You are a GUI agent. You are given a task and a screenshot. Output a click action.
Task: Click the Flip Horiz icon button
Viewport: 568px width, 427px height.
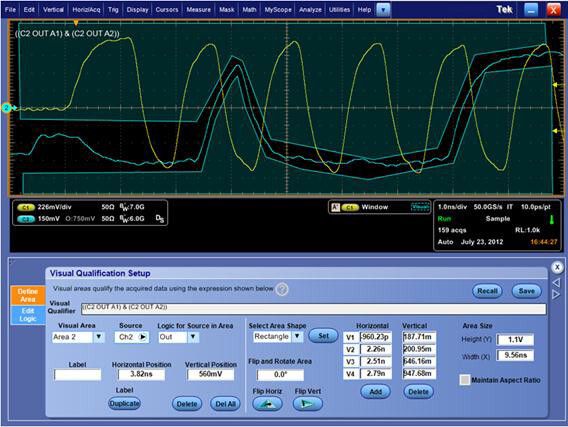click(267, 403)
